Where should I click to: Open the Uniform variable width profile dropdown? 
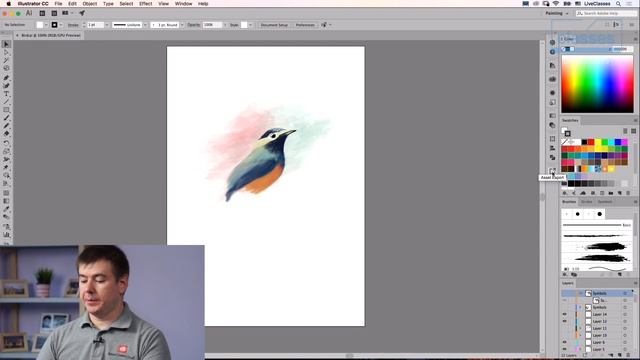point(145,25)
